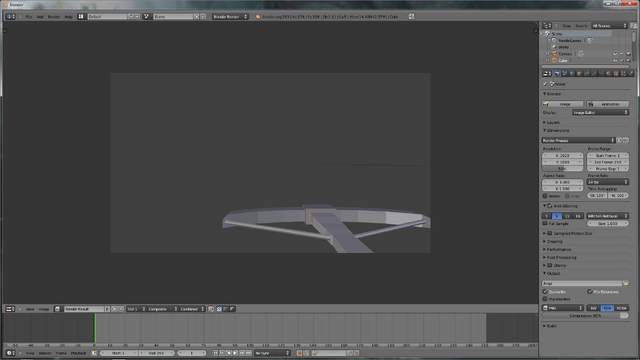This screenshot has width=640, height=360.
Task: Open the Add menu
Action: [x=40, y=17]
